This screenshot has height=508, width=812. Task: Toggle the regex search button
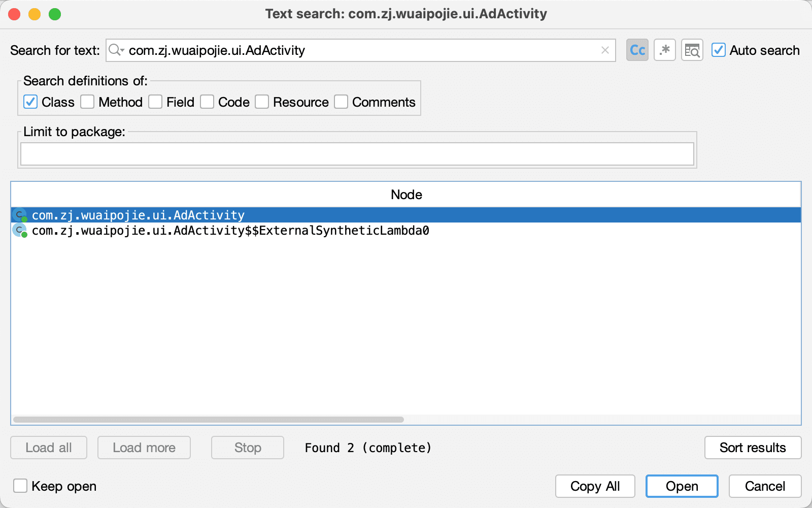tap(665, 50)
